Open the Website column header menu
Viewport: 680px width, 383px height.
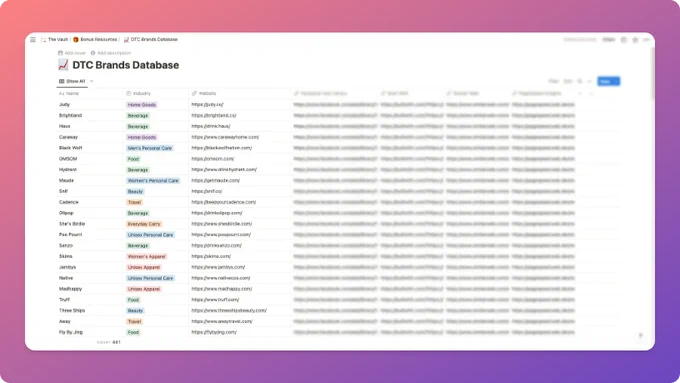[240, 93]
